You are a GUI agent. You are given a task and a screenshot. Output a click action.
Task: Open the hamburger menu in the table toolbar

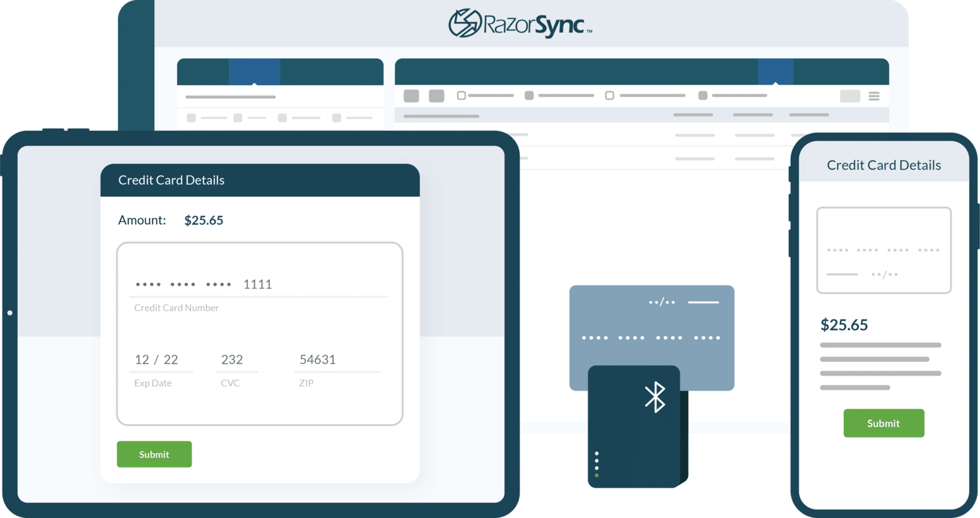click(874, 96)
